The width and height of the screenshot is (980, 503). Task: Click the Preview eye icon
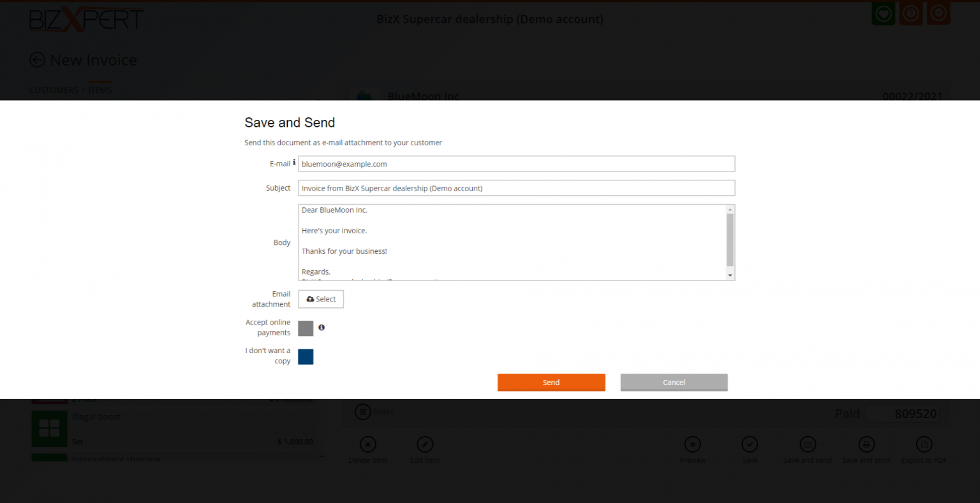click(x=692, y=444)
